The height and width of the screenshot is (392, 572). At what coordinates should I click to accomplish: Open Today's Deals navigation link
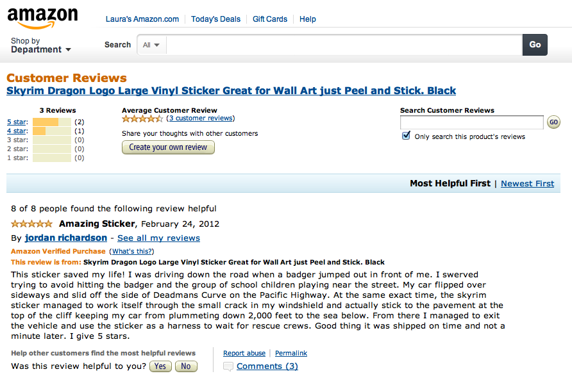click(215, 19)
